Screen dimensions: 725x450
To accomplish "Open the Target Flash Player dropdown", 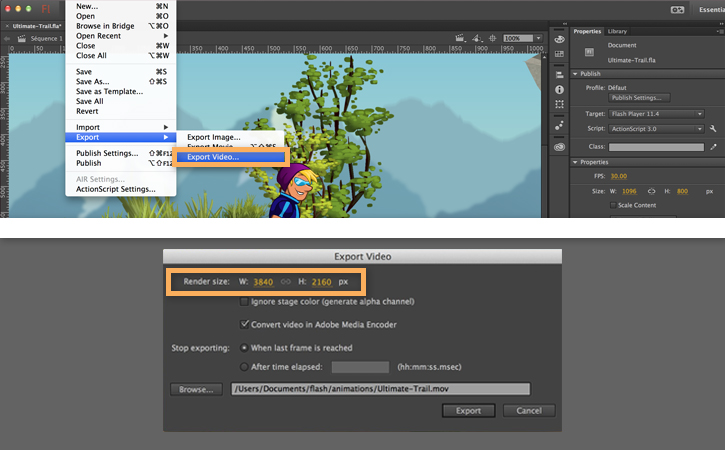I will click(657, 114).
